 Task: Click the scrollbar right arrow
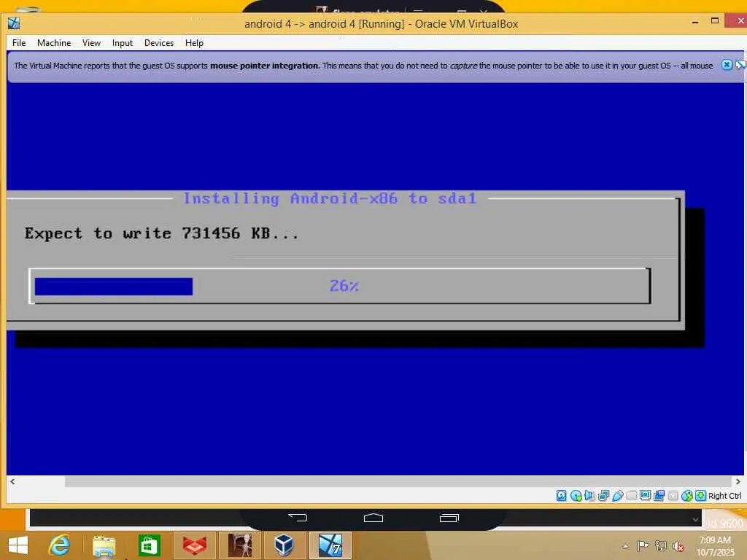pyautogui.click(x=738, y=481)
